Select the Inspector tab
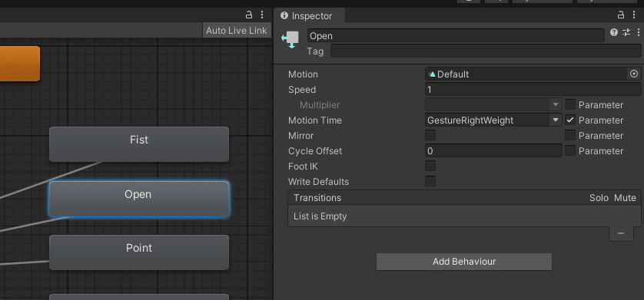Viewport: 644px width, 300px height. [x=307, y=16]
